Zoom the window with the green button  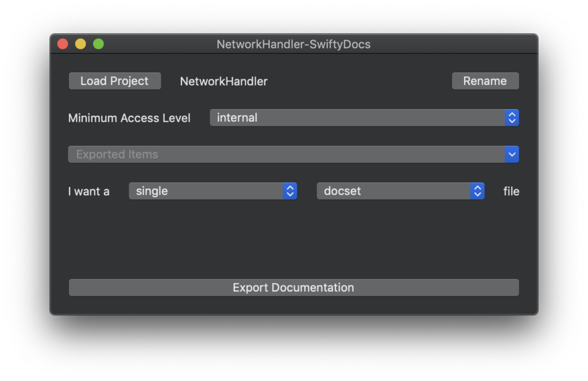pos(99,44)
